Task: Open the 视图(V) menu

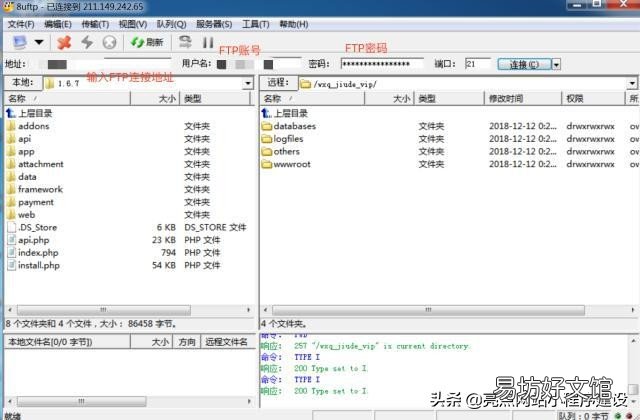Action: coord(133,24)
